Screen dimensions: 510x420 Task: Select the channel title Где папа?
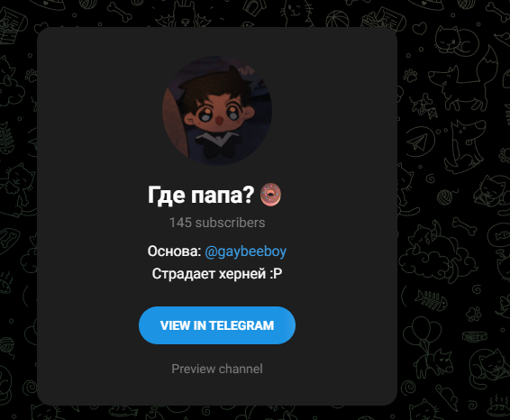coord(201,196)
